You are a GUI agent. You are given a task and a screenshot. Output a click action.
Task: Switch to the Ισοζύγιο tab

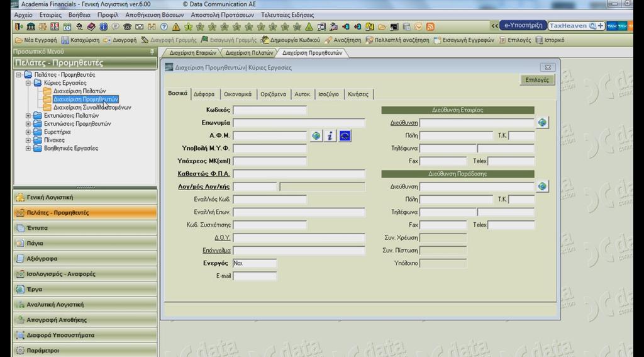click(x=328, y=94)
